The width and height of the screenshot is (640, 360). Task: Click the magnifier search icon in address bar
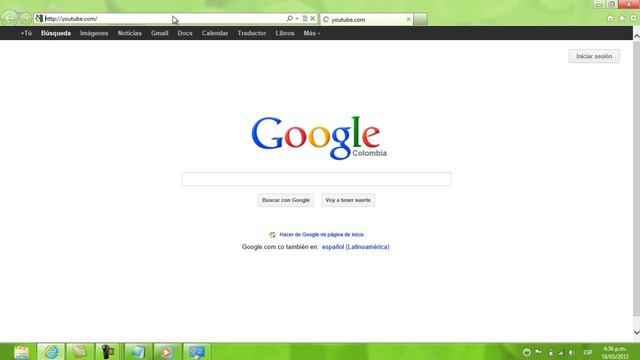tap(289, 18)
